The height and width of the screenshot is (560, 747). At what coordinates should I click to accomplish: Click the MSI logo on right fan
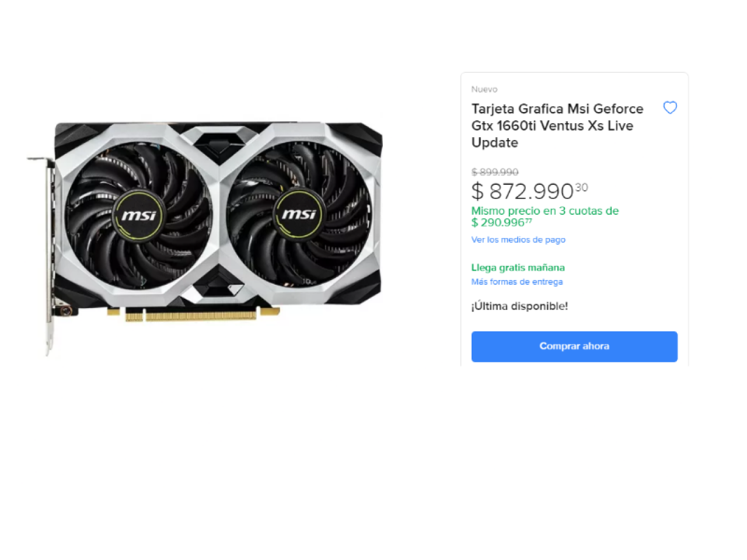pos(299,214)
